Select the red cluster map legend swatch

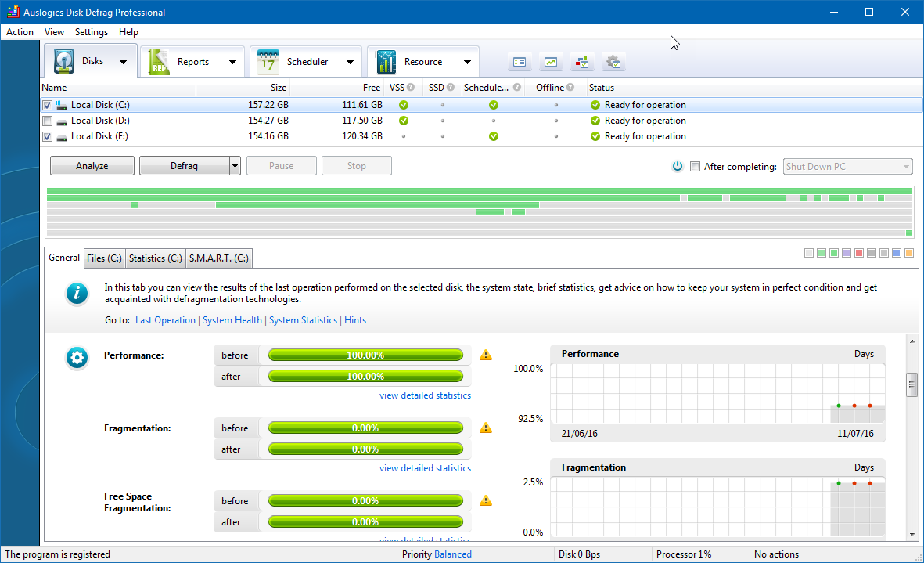click(859, 253)
